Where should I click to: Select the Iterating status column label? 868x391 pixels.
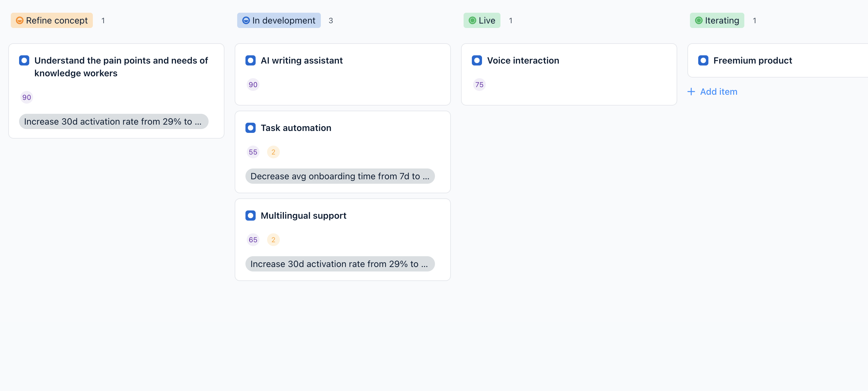[x=717, y=21]
